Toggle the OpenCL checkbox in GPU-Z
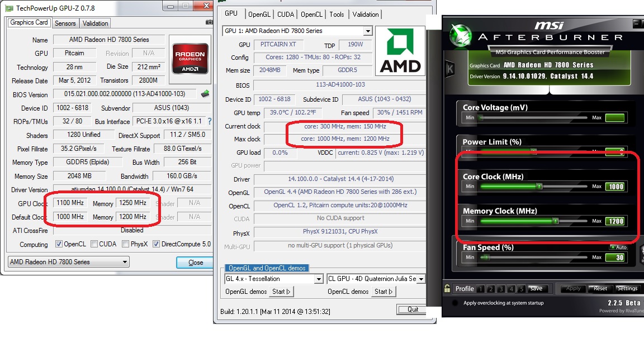The image size is (644, 362). 59,244
